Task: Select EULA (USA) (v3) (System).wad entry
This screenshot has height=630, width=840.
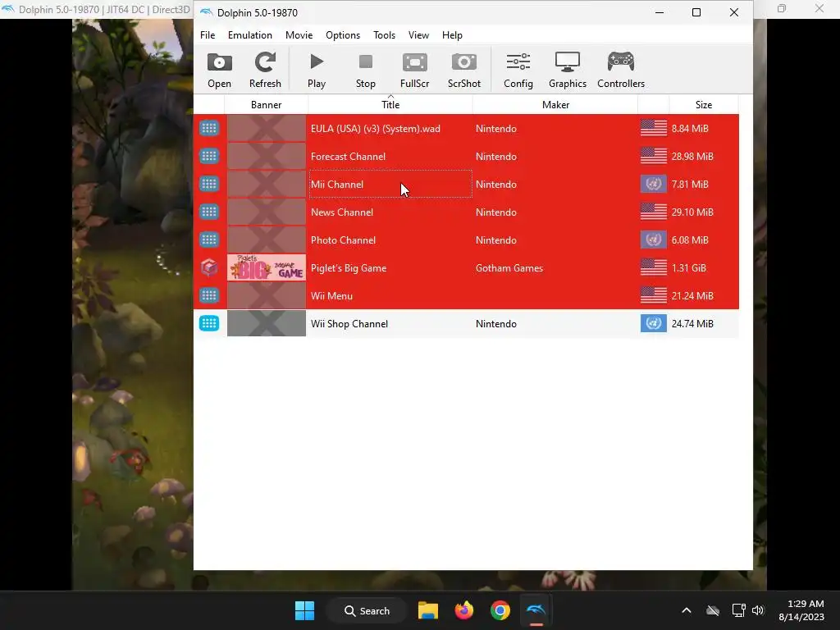Action: [x=376, y=129]
